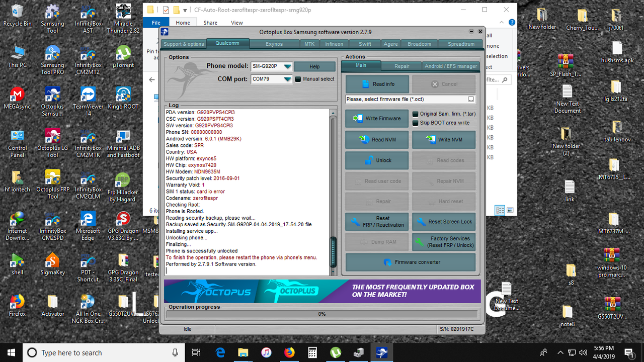The image size is (644, 362).
Task: Open File menu in Explorer window
Action: click(x=156, y=23)
